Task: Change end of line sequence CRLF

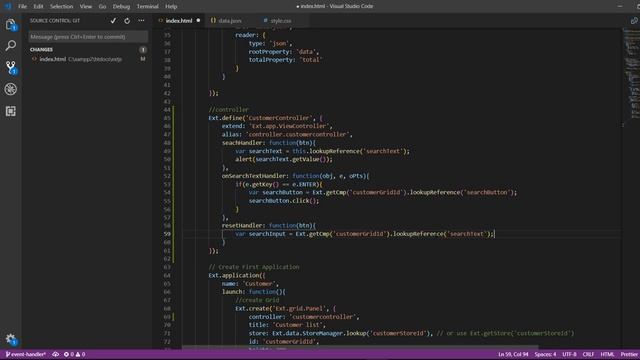Action: tap(588, 354)
